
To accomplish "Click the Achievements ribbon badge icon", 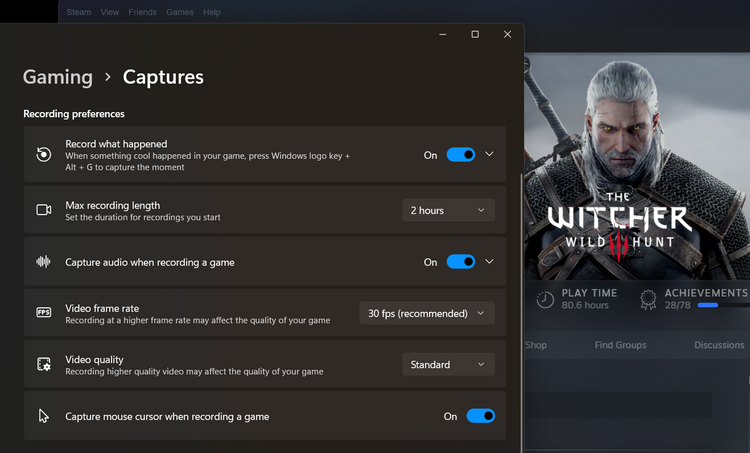I will 648,299.
